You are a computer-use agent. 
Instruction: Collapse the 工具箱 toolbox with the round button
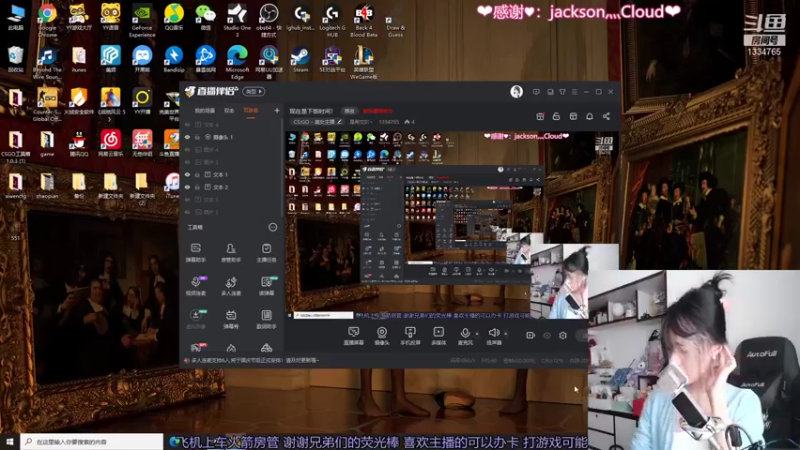pos(273,227)
